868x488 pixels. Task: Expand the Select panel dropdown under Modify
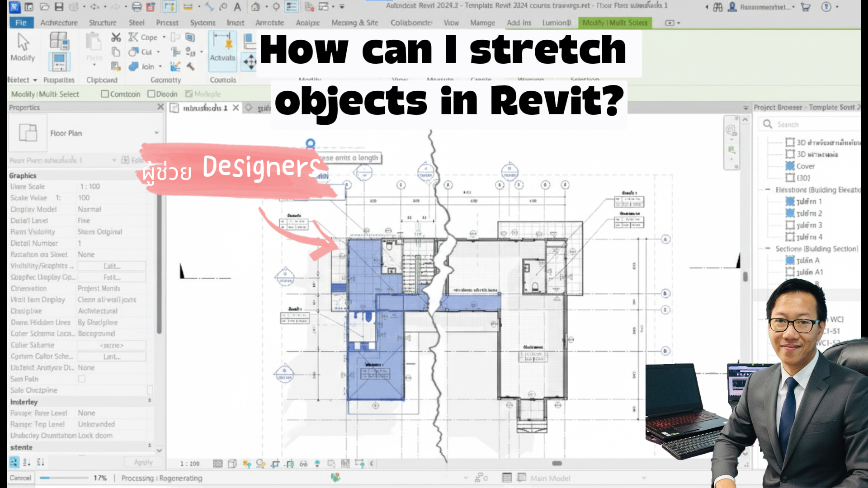point(35,80)
